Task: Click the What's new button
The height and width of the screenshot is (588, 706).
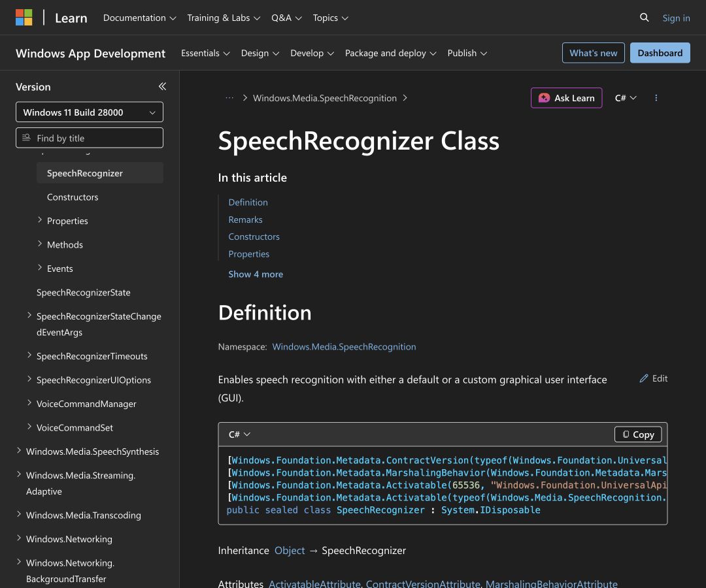Action: point(593,53)
